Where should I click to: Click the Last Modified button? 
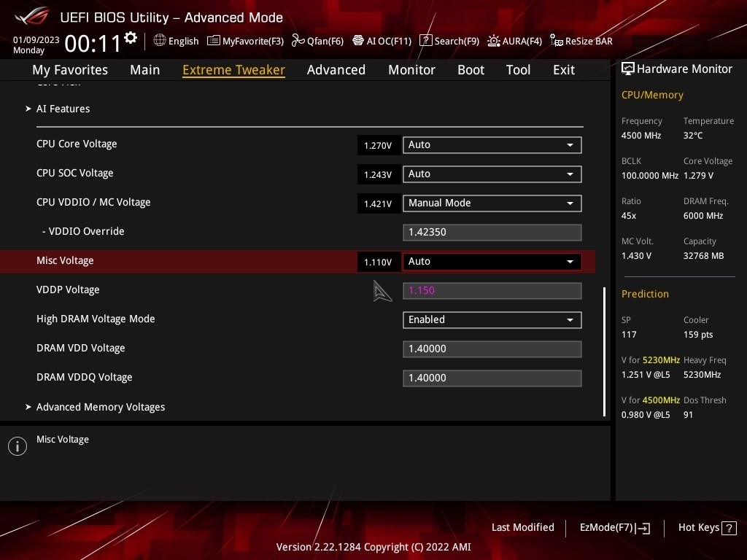coord(522,528)
